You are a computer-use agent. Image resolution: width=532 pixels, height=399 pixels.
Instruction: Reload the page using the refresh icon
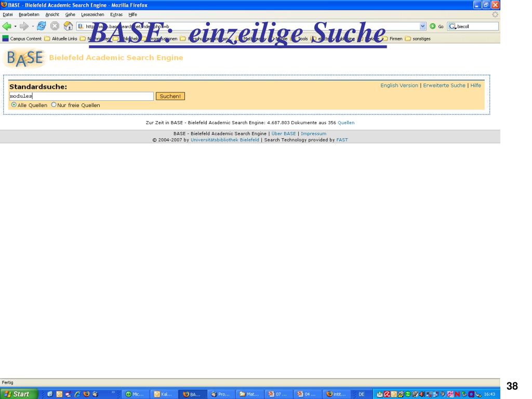point(42,26)
